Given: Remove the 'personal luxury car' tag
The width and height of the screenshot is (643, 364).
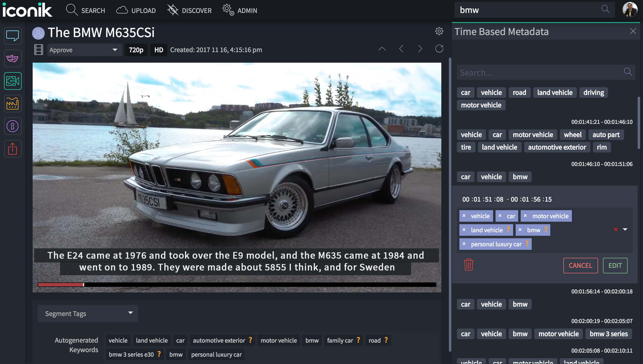Looking at the screenshot, I should coord(464,244).
